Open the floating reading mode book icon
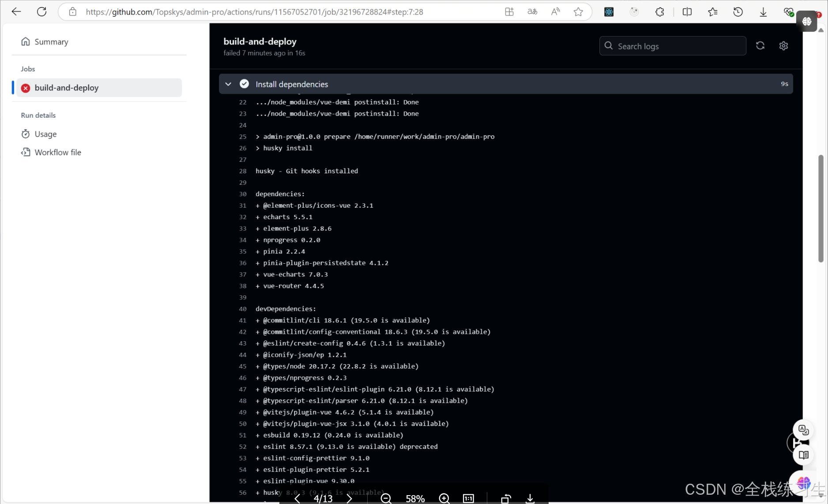This screenshot has height=504, width=828. click(x=803, y=455)
